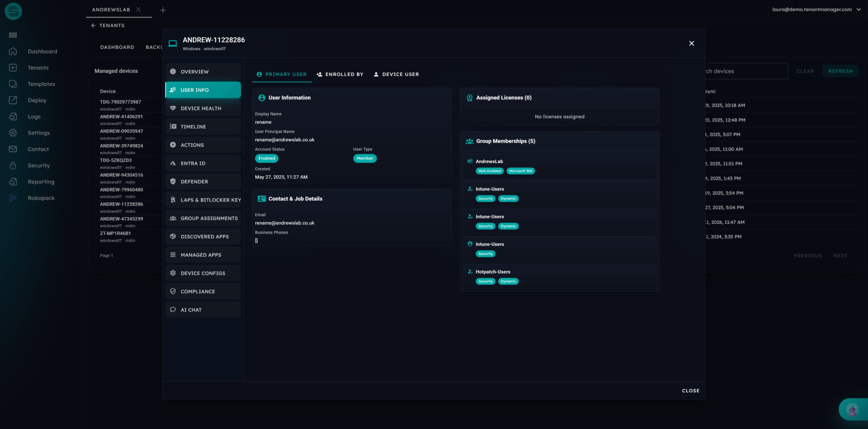Switch to the Device User tab
868x429 pixels.
[396, 75]
